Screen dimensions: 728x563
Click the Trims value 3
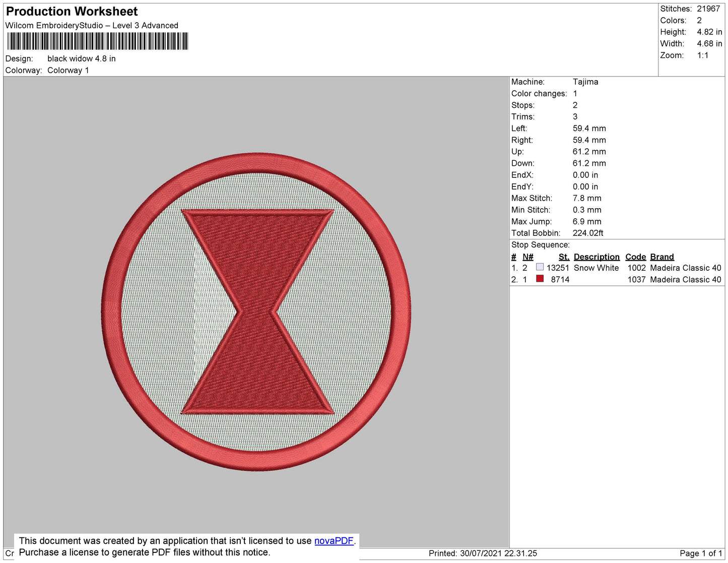pos(575,116)
